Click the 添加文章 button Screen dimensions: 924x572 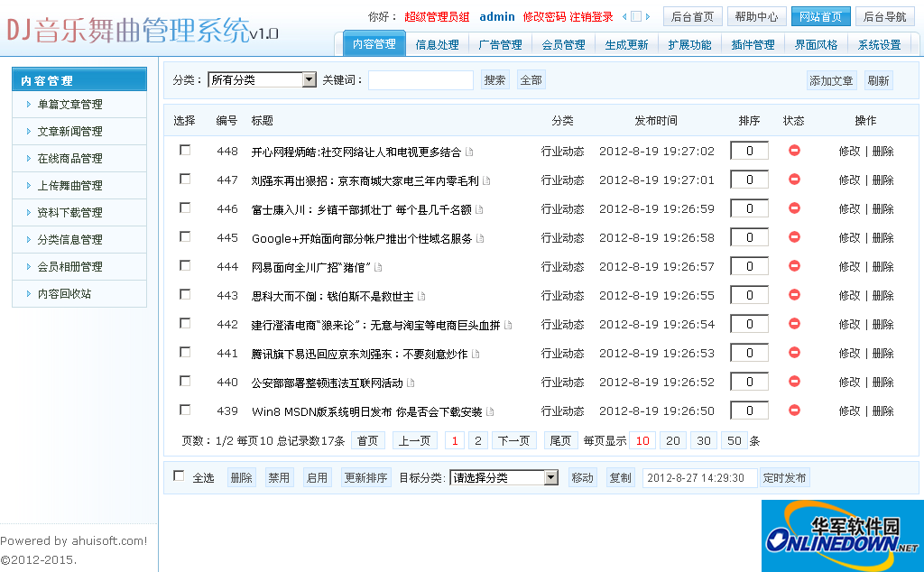tap(831, 80)
